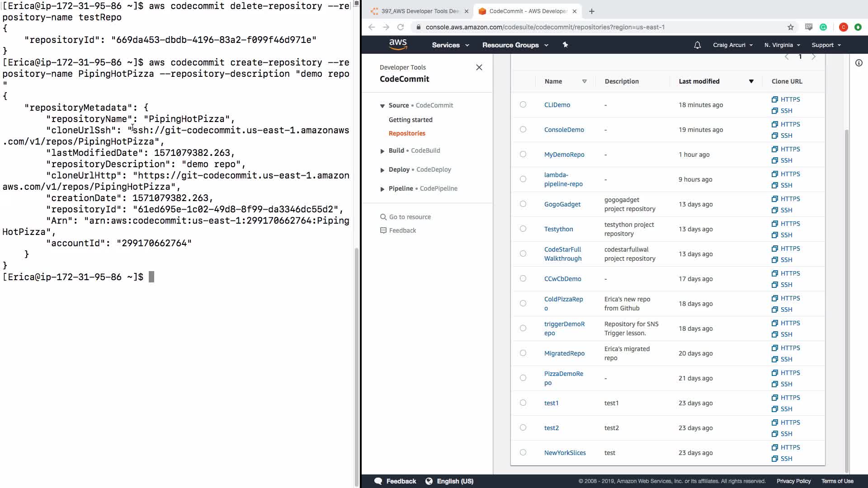Open the info panel icon at right edge
This screenshot has width=868, height=488.
tap(859, 63)
